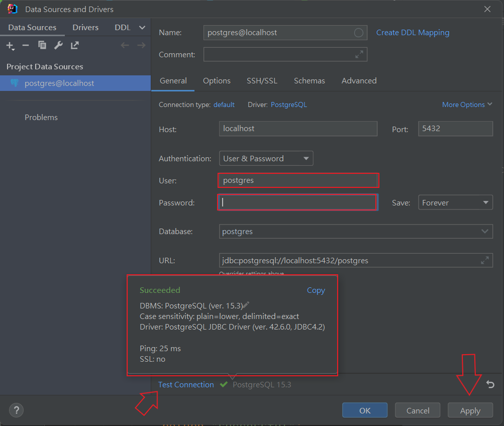Duplicate the selected data source
Screen dimensions: 504x426
pos(42,45)
